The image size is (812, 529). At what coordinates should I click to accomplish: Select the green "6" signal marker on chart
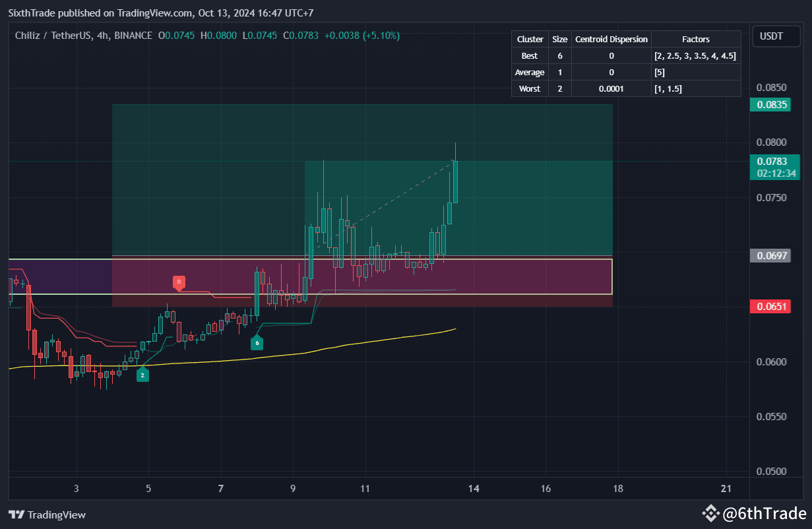[x=257, y=342]
